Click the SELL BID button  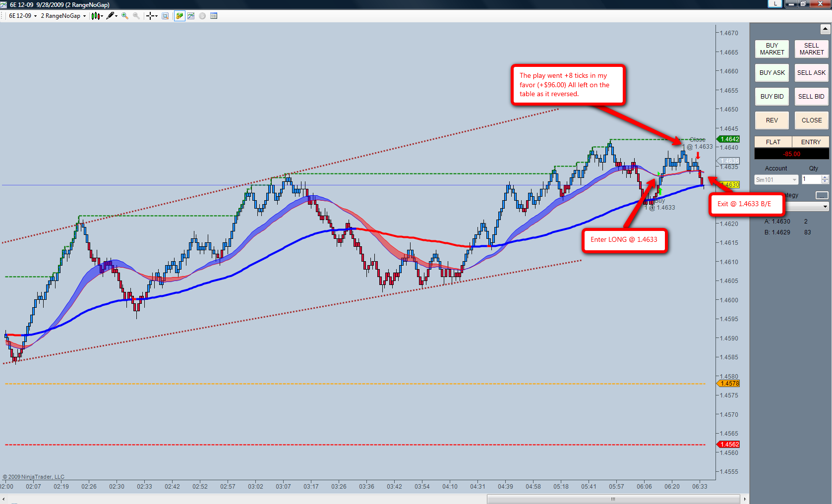click(x=811, y=97)
